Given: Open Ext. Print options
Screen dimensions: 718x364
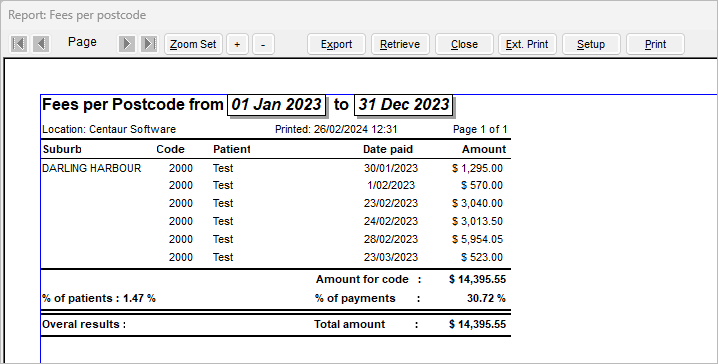Looking at the screenshot, I should click(528, 44).
